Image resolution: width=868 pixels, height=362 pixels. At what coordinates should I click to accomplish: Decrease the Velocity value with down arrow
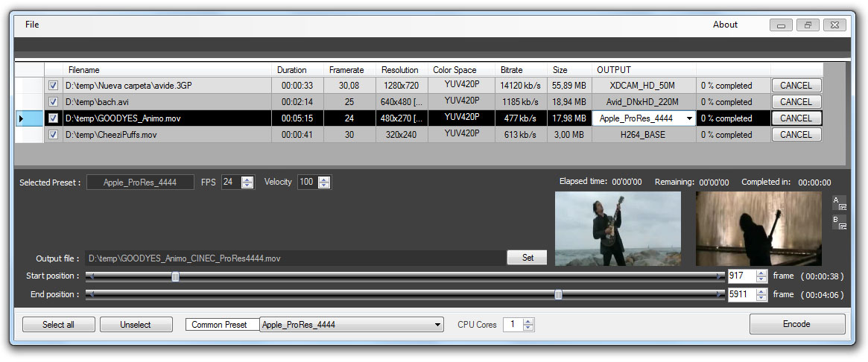coord(324,185)
